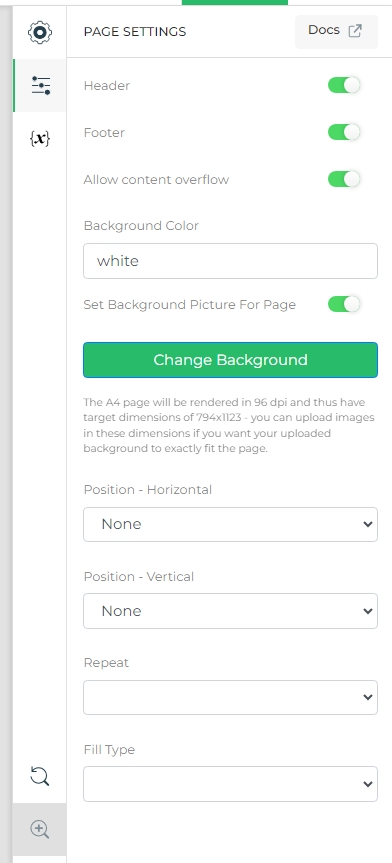Click the Background Color input field
This screenshot has height=863, width=392.
point(230,261)
